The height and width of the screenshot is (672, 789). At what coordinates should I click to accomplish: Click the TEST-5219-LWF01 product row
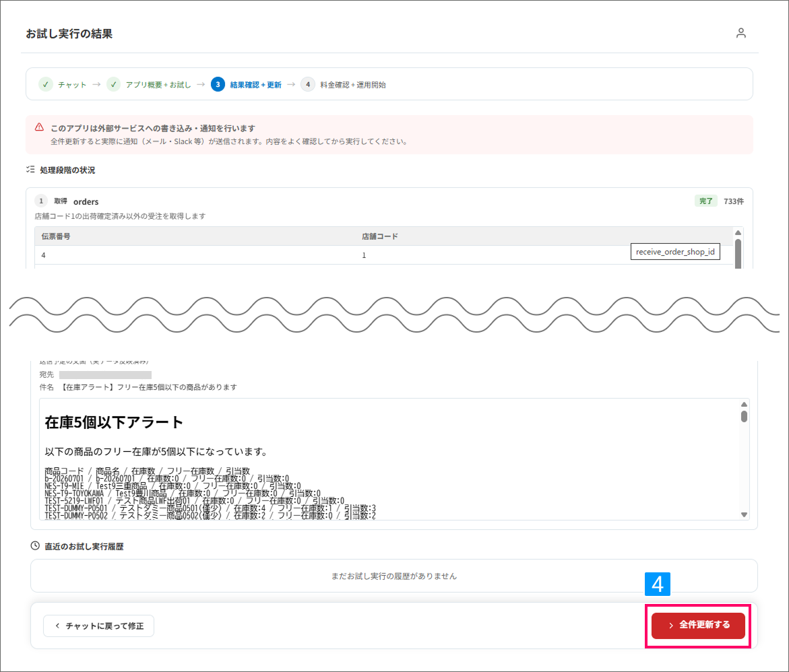(194, 500)
